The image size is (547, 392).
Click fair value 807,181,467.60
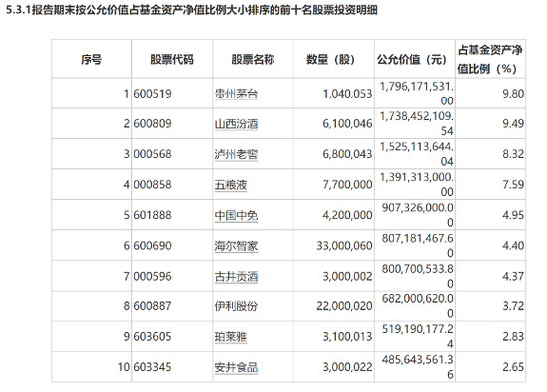pyautogui.click(x=418, y=246)
